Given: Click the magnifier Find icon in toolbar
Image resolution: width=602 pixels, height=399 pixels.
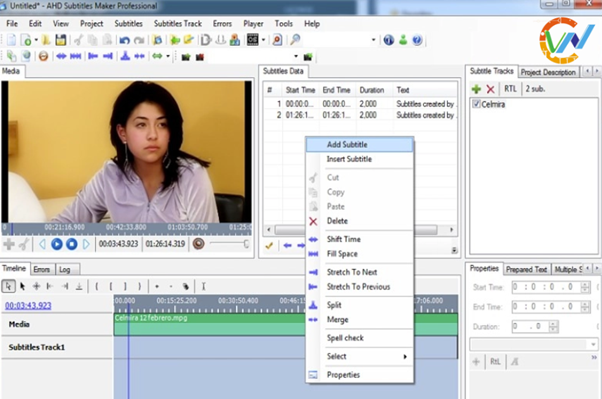Looking at the screenshot, I should [x=295, y=40].
